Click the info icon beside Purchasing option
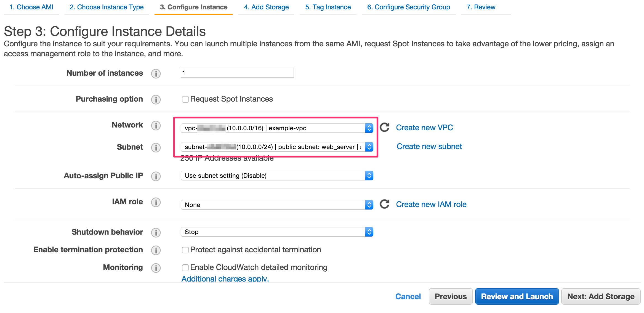The width and height of the screenshot is (644, 313). pos(156,100)
